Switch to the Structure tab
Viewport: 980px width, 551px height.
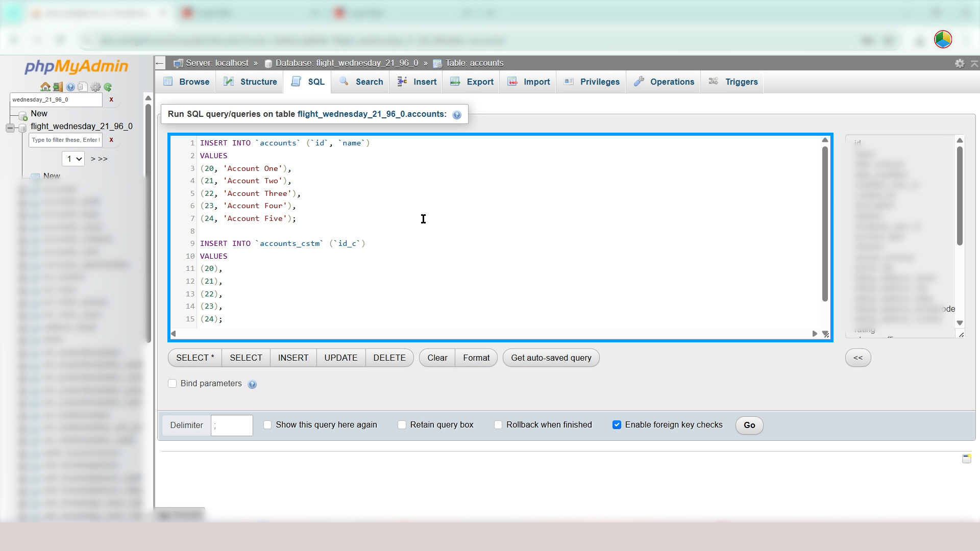(250, 82)
